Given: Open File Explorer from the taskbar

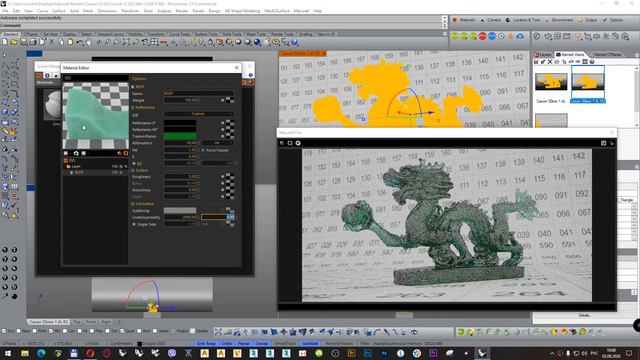Looking at the screenshot, I should pyautogui.click(x=25, y=353).
